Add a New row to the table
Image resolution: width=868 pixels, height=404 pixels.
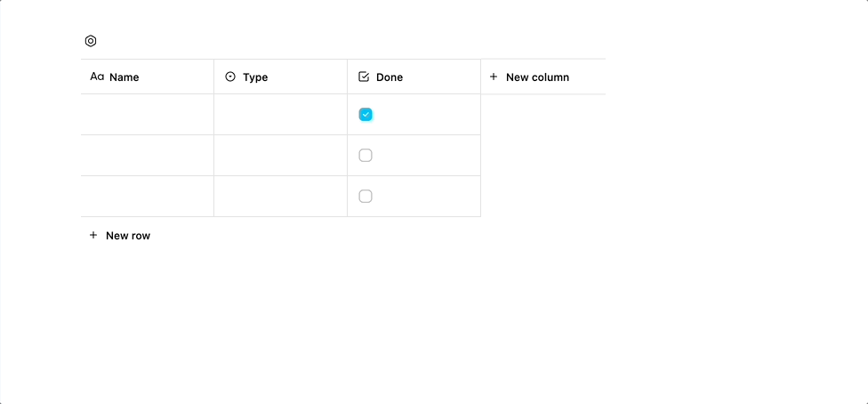pyautogui.click(x=119, y=235)
